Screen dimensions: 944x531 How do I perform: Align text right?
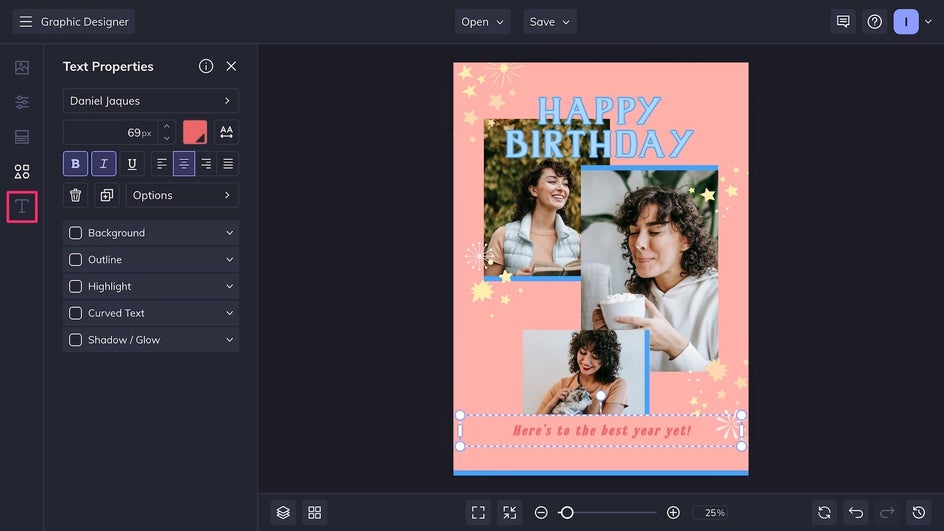click(206, 164)
